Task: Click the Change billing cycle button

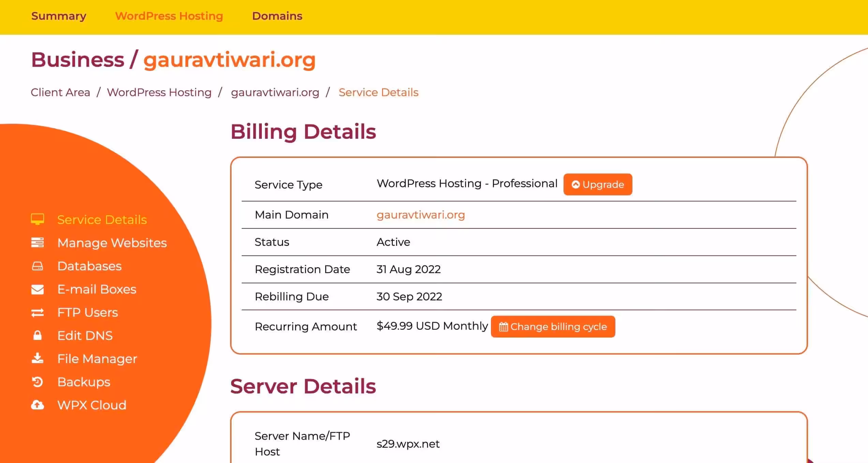Action: [553, 327]
